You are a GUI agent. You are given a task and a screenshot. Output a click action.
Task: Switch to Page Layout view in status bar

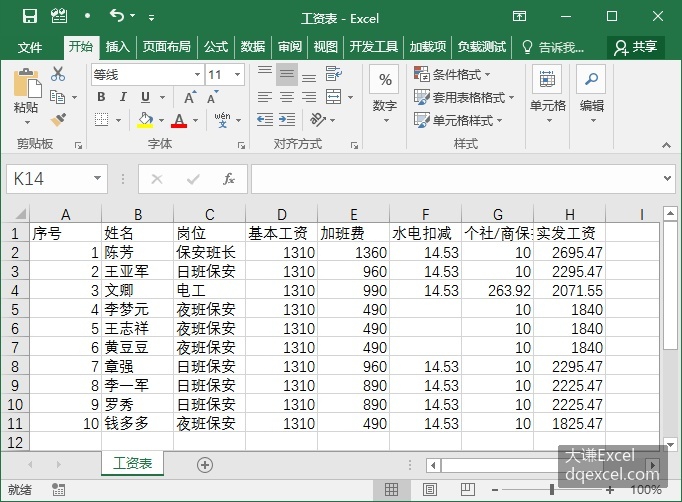[x=430, y=490]
